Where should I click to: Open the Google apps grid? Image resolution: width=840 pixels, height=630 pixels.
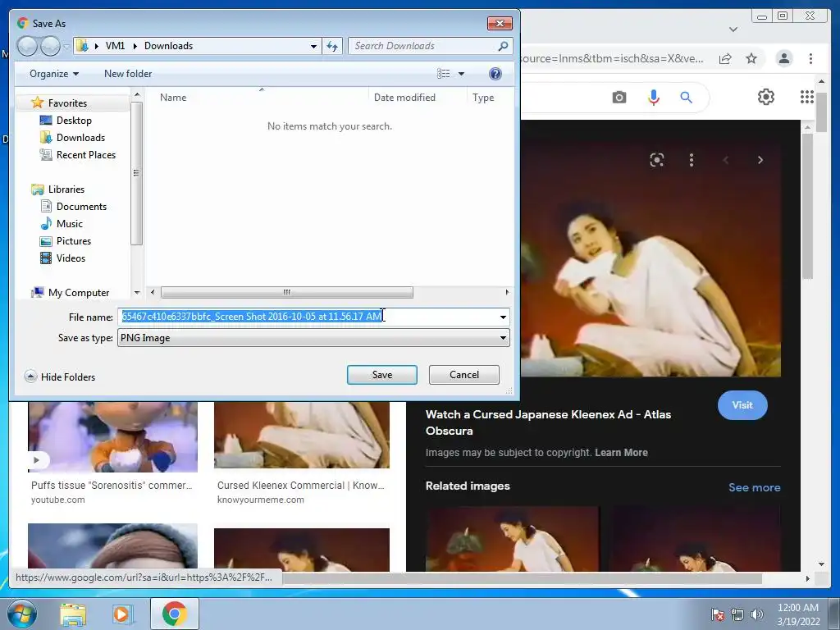pyautogui.click(x=807, y=97)
